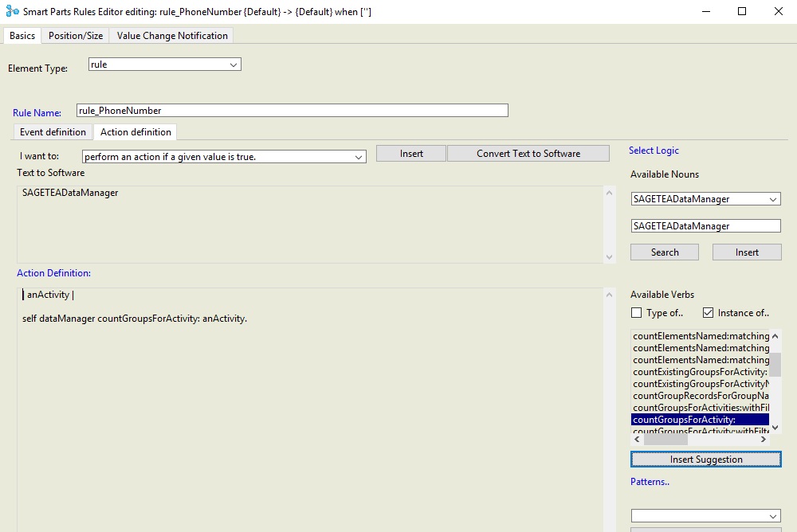Click Insert button under Available Nouns
This screenshot has width=797, height=532.
click(747, 252)
